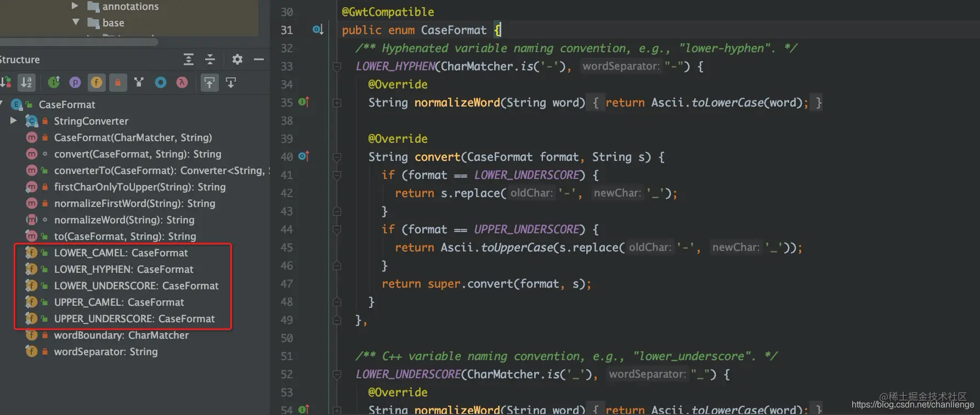This screenshot has height=415, width=980.
Task: Click the CaseFormat enum name on line 31
Action: pyautogui.click(x=454, y=30)
